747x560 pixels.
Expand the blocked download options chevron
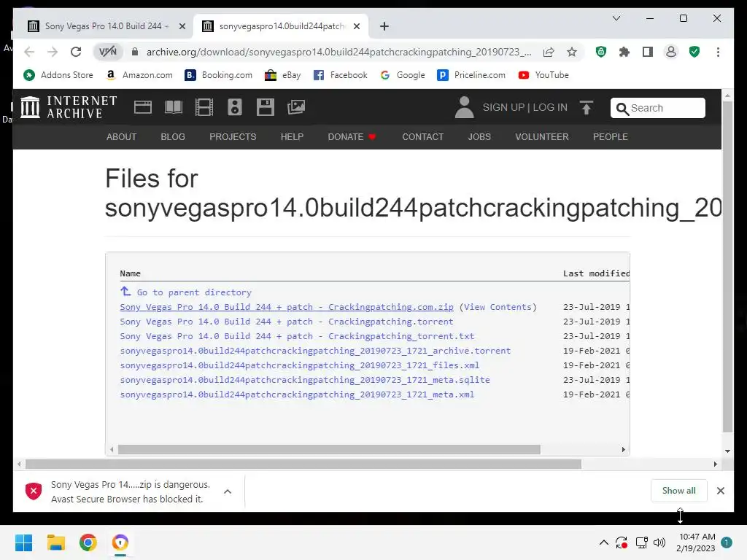[x=228, y=491]
